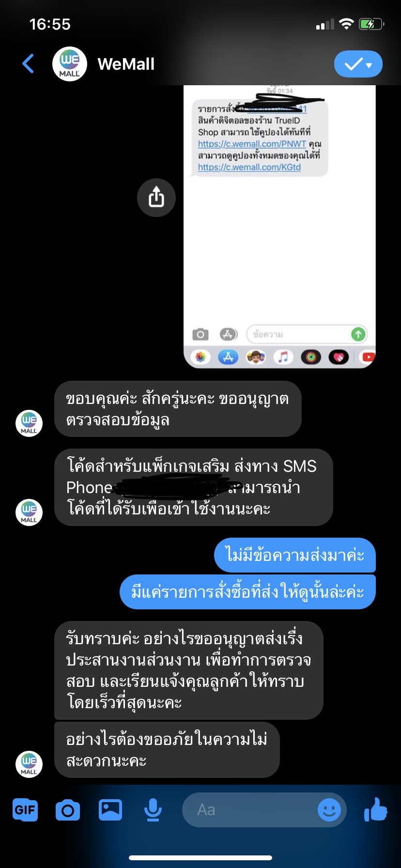
Task: Open the WeMall contact name header
Action: pyautogui.click(x=126, y=64)
